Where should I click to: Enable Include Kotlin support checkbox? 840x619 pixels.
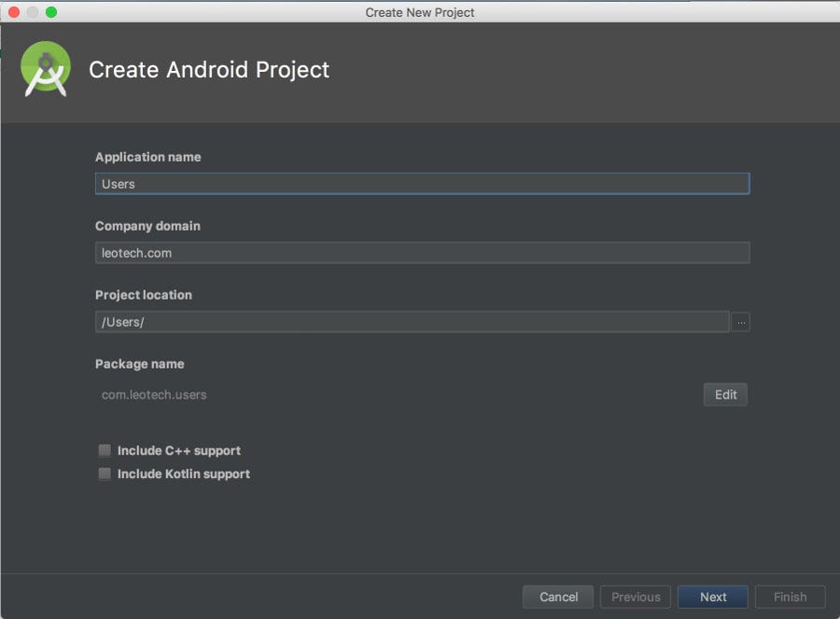pyautogui.click(x=105, y=473)
